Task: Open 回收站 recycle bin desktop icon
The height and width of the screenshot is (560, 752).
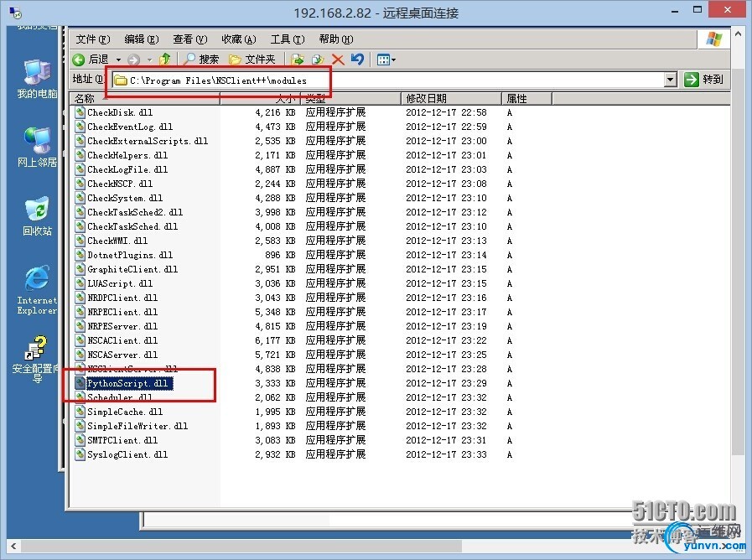Action: coord(37,216)
